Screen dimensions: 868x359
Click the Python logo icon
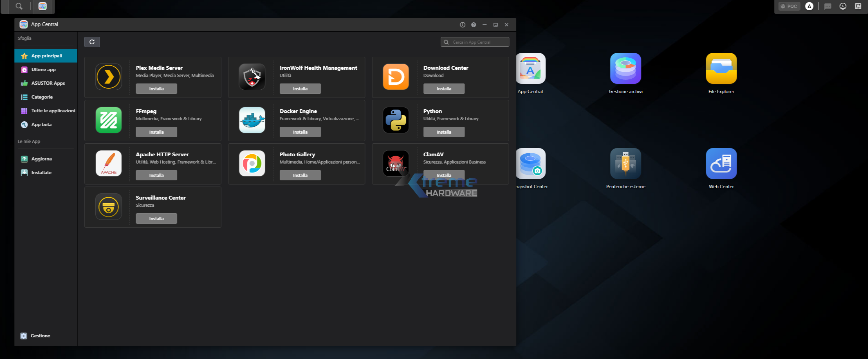click(x=396, y=120)
